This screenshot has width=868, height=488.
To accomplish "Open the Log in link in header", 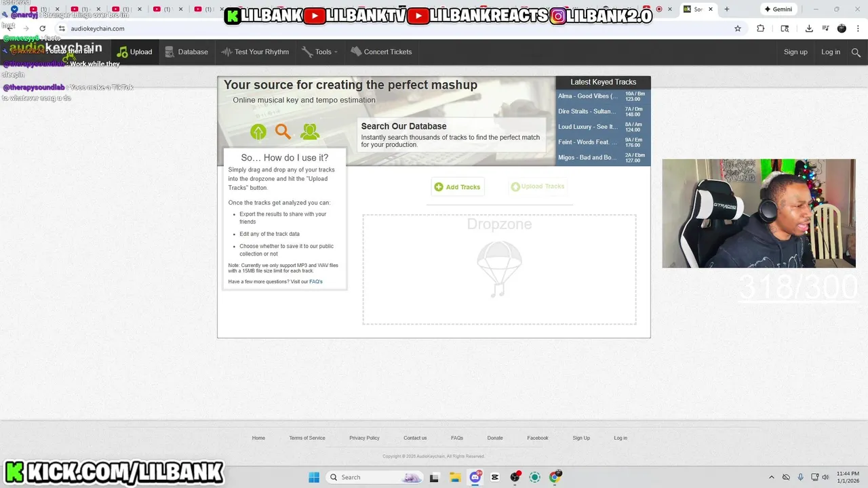I will pyautogui.click(x=831, y=52).
